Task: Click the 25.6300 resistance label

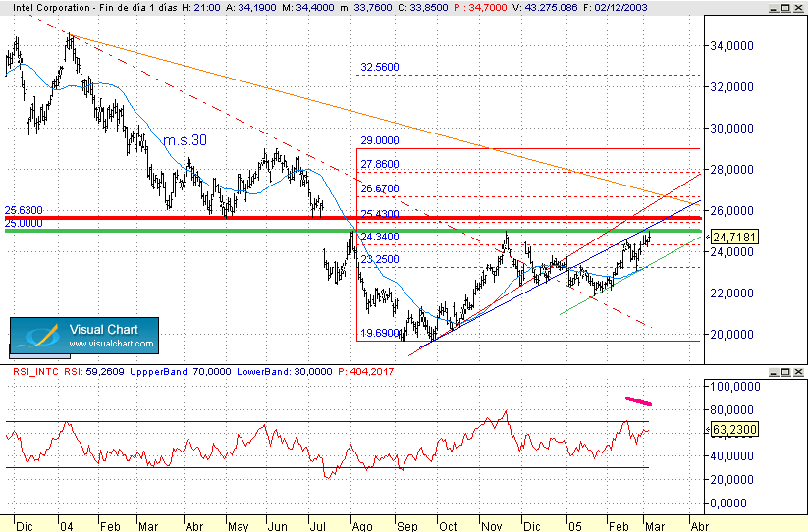Action: 24,210
